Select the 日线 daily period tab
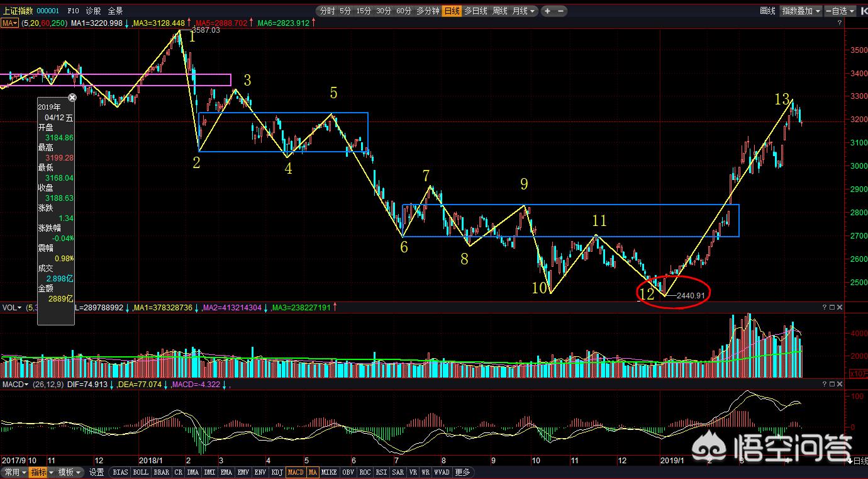This screenshot has width=868, height=479. 452,11
